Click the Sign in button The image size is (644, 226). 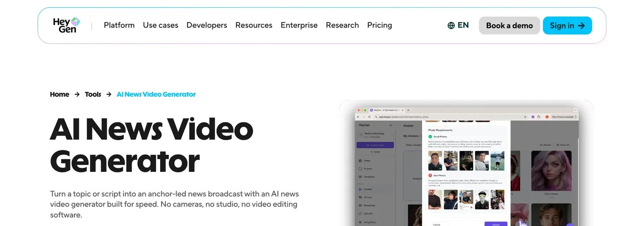568,26
